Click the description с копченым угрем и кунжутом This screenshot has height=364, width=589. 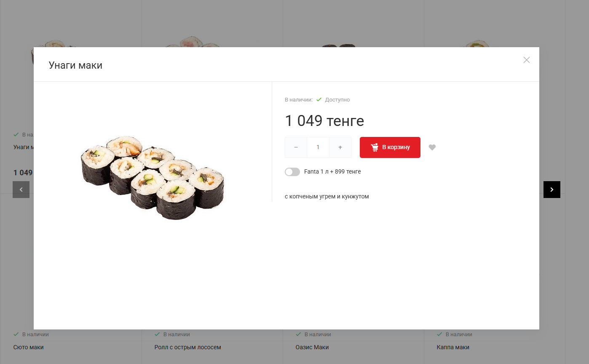[x=327, y=197]
